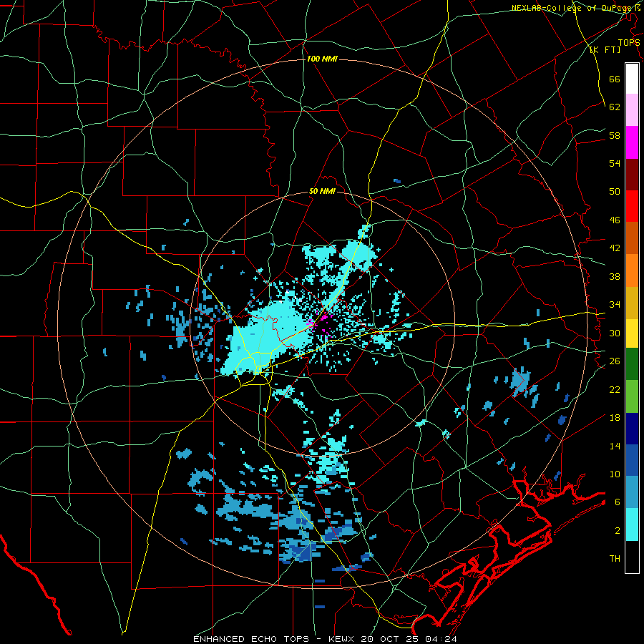Viewport: 644px width, 644px height.
Task: Click the TOPS legend title
Action: click(x=629, y=43)
